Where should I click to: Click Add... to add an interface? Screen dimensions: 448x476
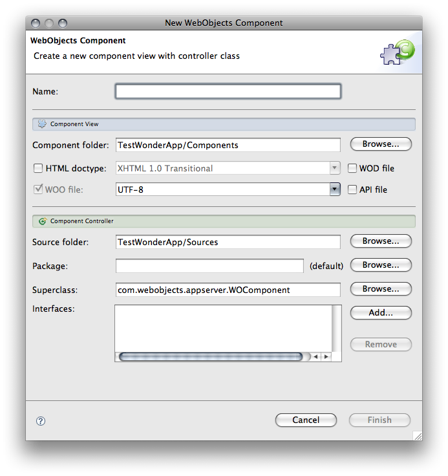[381, 312]
